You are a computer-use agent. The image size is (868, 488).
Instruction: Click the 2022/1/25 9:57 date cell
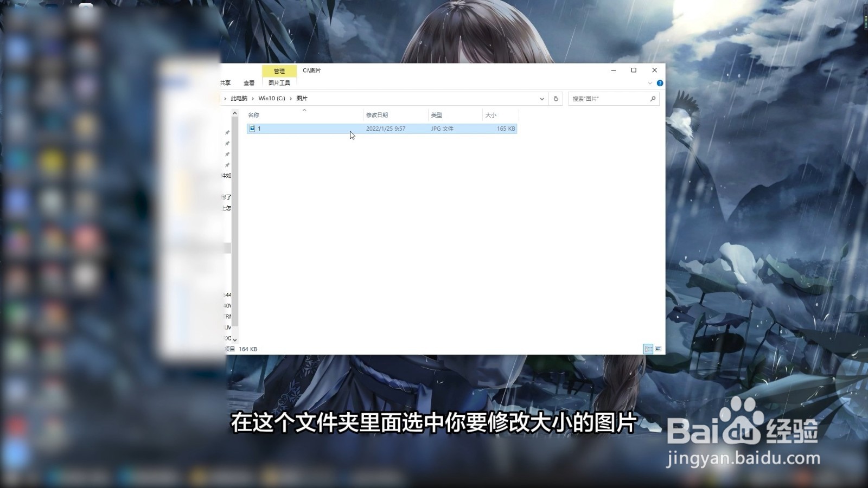click(386, 129)
